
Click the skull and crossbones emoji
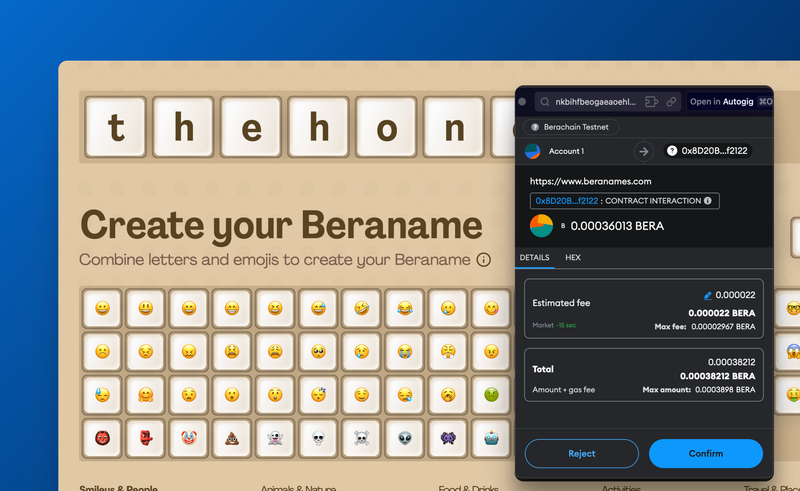coord(361,438)
